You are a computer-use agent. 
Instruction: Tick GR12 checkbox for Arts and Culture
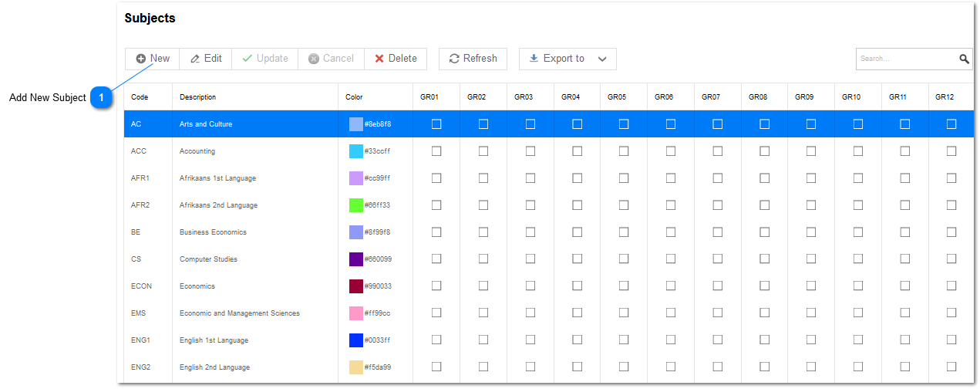pyautogui.click(x=951, y=123)
